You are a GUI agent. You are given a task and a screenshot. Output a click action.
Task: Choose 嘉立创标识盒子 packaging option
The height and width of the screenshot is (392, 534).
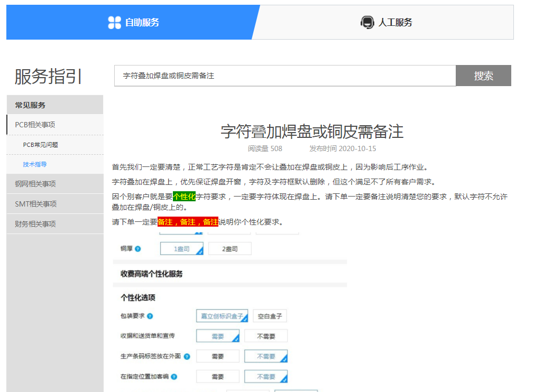(222, 316)
